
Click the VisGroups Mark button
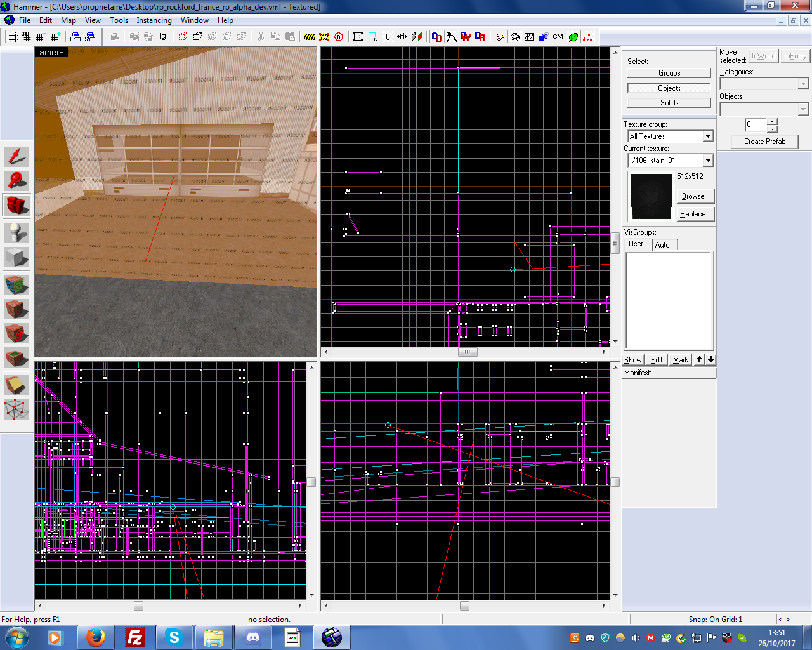[680, 360]
